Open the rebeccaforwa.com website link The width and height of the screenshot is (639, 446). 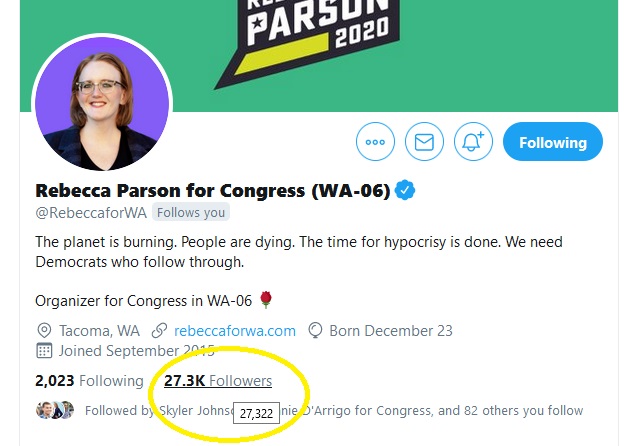pyautogui.click(x=235, y=331)
